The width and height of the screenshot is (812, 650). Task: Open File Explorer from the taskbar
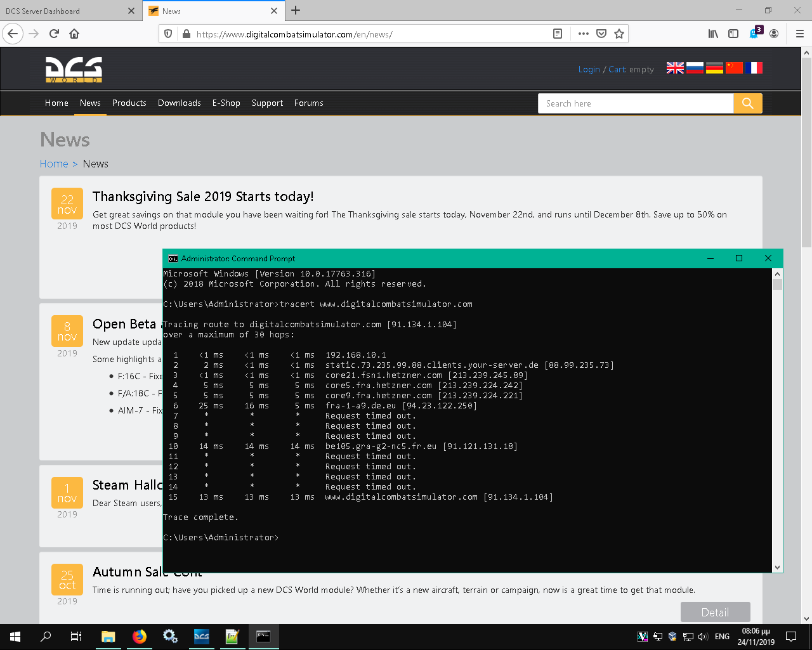108,637
